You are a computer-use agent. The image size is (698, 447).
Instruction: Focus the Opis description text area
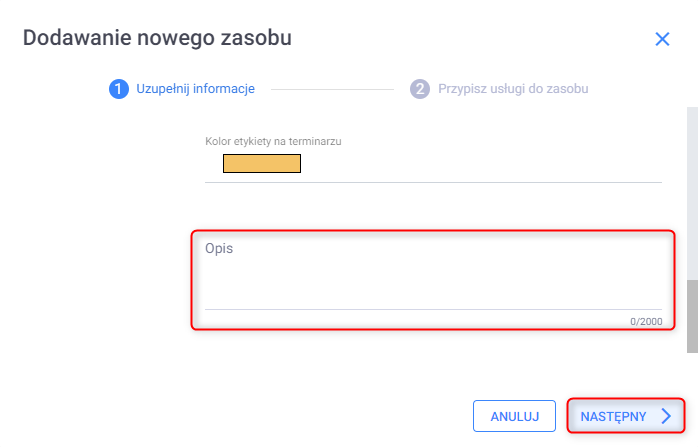pyautogui.click(x=432, y=280)
